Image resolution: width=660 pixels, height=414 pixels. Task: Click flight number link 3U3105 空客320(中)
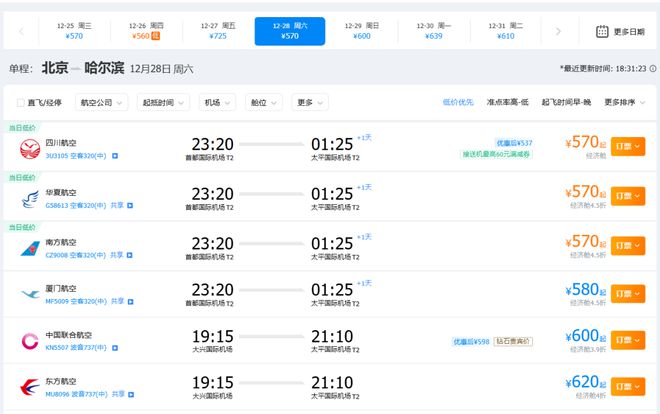pyautogui.click(x=76, y=156)
